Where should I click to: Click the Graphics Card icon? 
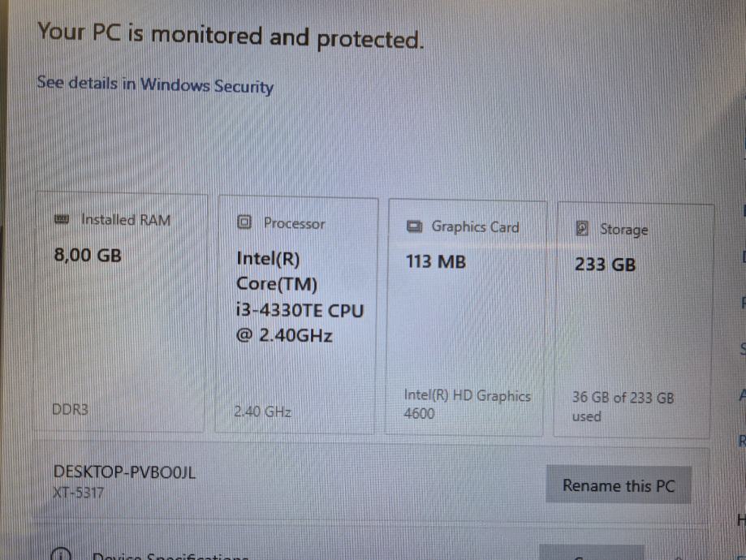414,227
